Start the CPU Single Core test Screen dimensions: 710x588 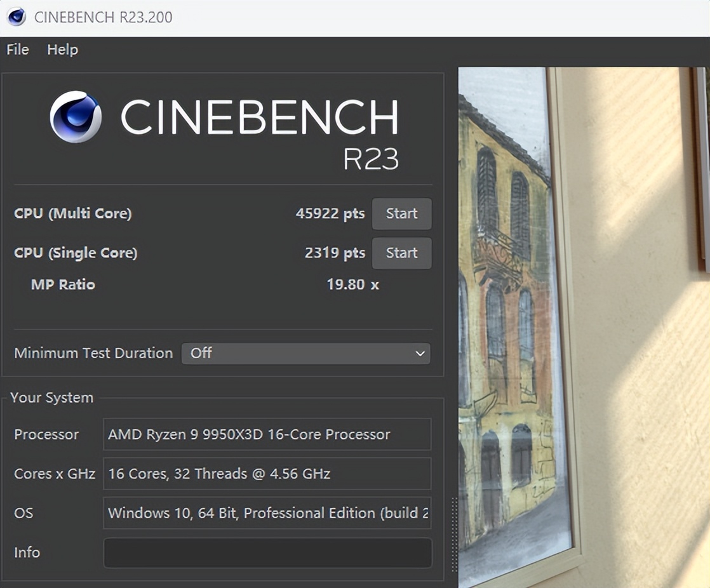click(x=401, y=253)
